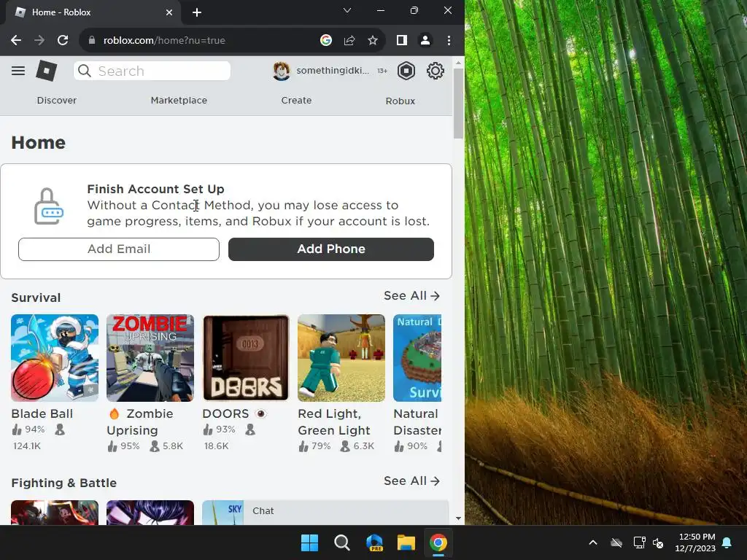The width and height of the screenshot is (747, 560).
Task: Click the page scrollbar up arrow
Action: pos(458,63)
